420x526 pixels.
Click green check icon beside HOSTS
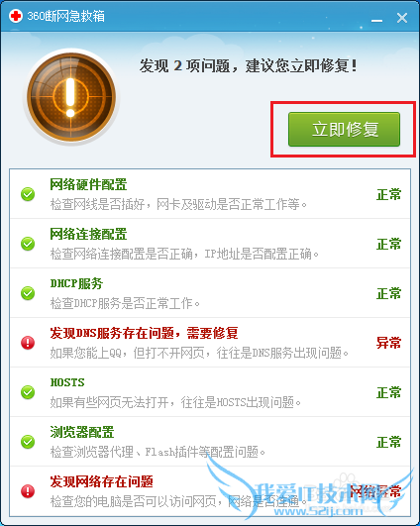[28, 392]
